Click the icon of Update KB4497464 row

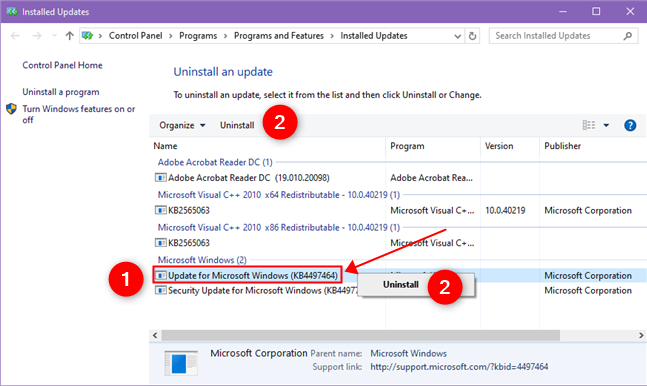tap(160, 275)
